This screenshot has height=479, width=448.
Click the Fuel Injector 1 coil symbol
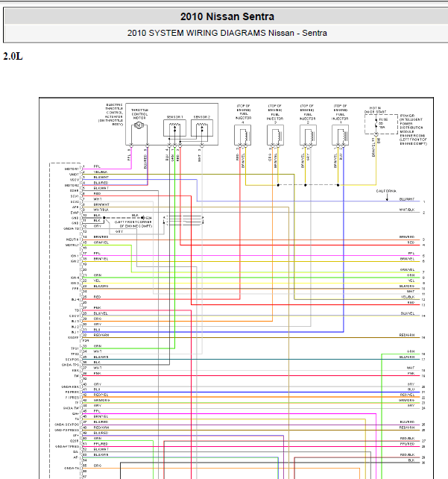(x=340, y=135)
